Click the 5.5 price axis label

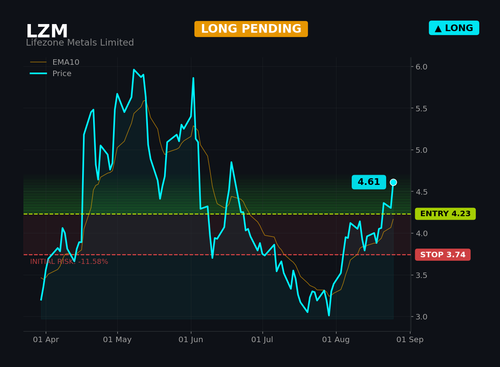click(421, 109)
